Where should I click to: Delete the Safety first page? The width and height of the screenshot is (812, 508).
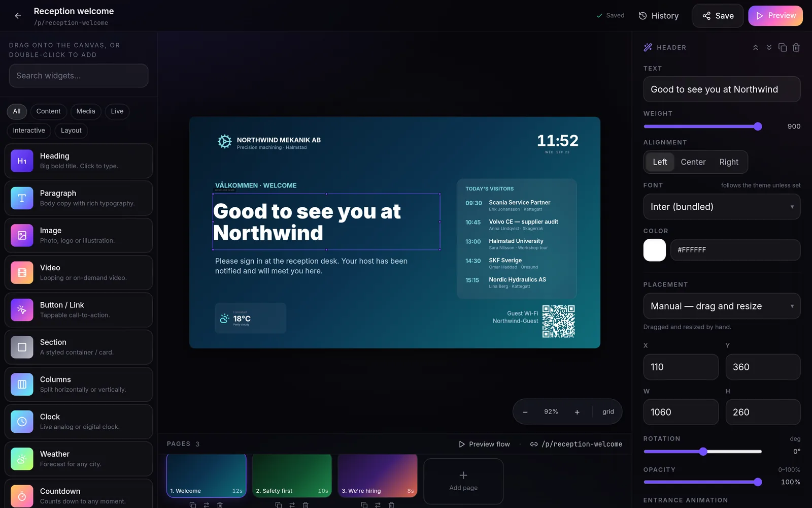tap(306, 504)
